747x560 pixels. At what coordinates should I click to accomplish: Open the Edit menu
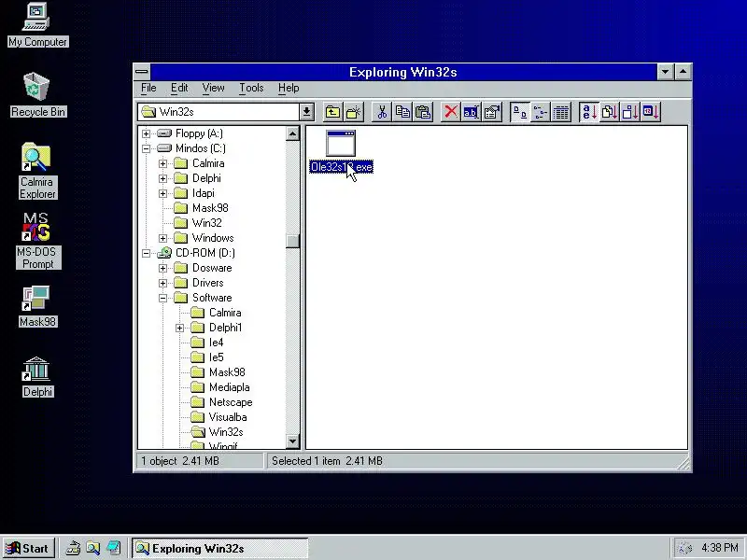(x=179, y=88)
